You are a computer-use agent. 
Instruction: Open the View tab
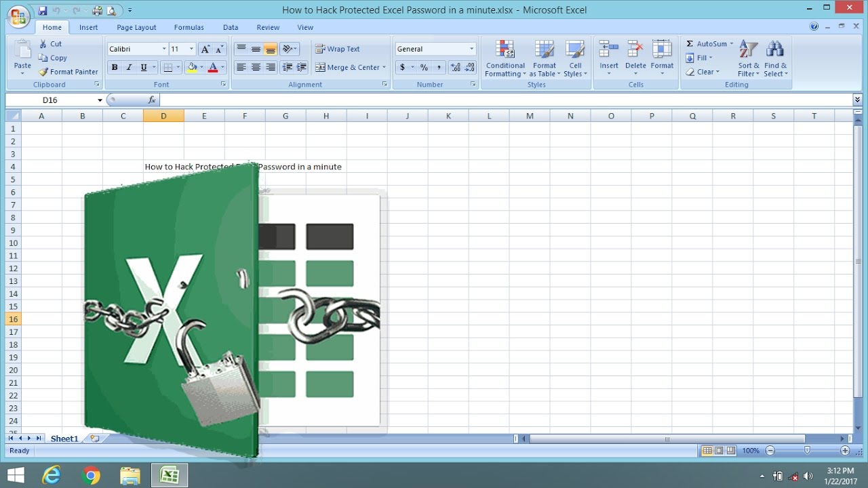coord(305,27)
